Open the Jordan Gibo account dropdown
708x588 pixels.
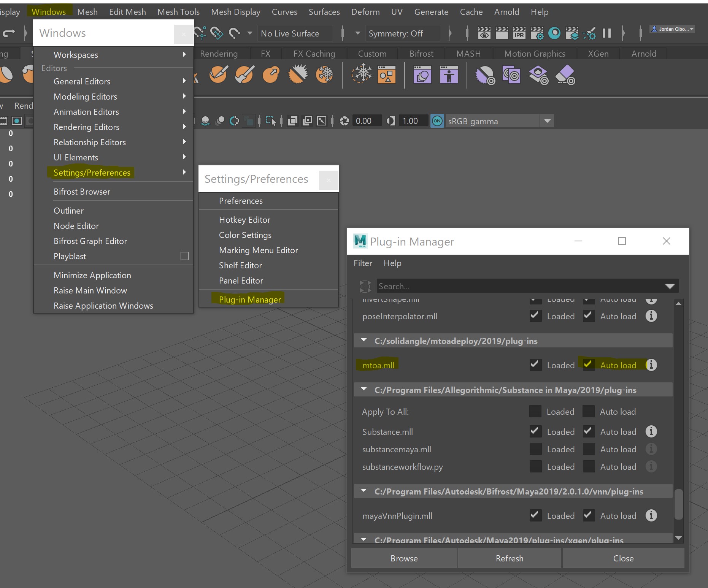click(x=672, y=29)
